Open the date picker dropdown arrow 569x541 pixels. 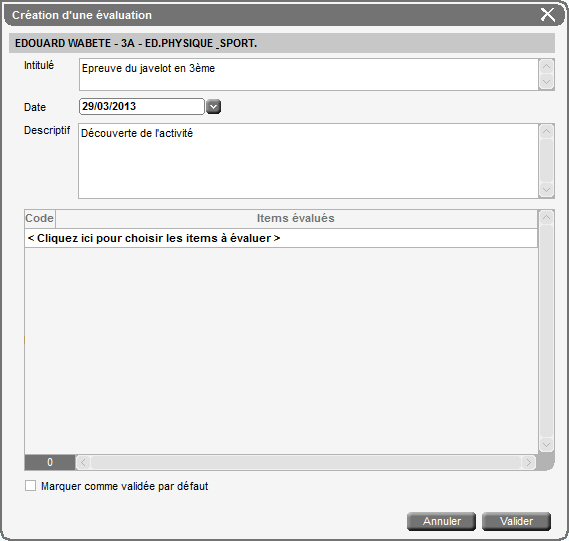(213, 107)
